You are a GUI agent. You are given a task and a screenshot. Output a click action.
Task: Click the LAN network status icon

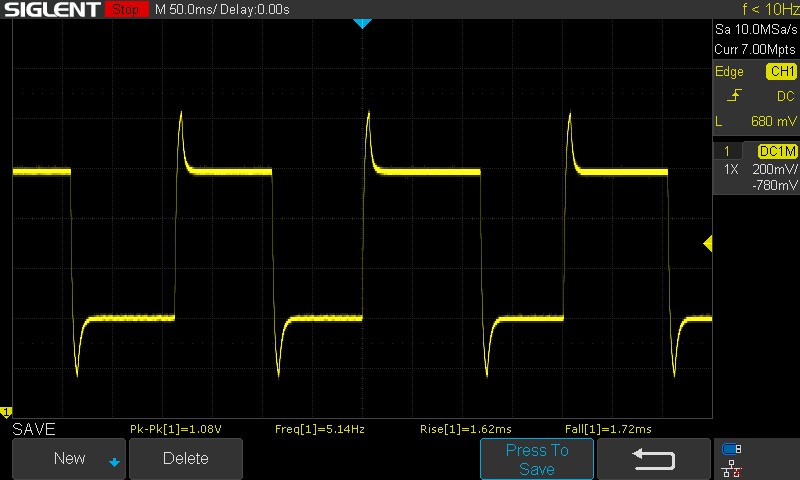point(732,468)
